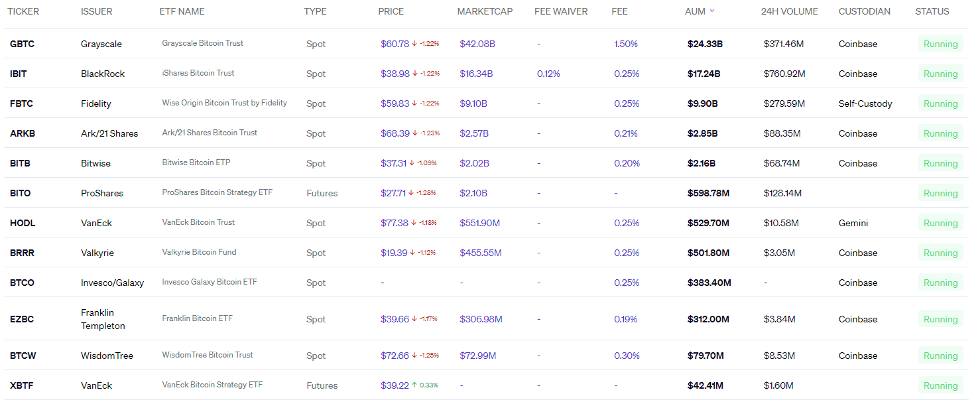Click the 24H VOLUME column header
Image resolution: width=980 pixels, height=400 pixels.
(x=789, y=11)
